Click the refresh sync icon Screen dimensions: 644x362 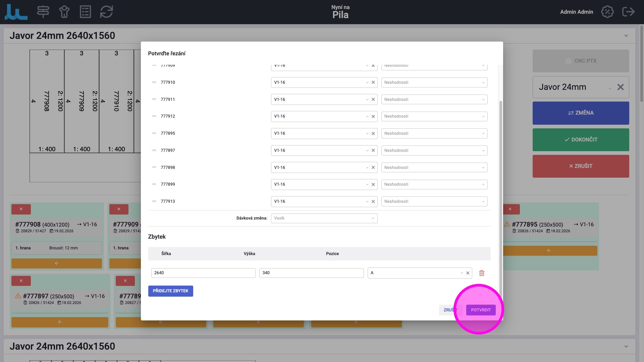(106, 12)
